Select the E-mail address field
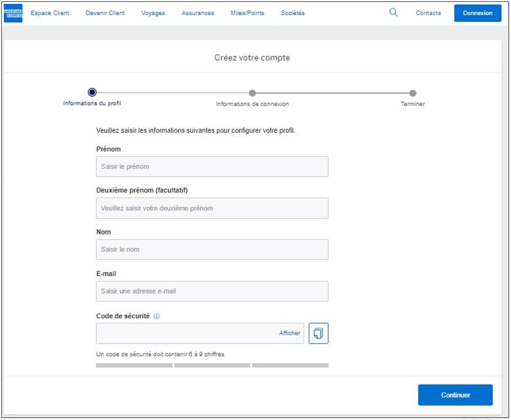The image size is (511, 420). tap(211, 291)
